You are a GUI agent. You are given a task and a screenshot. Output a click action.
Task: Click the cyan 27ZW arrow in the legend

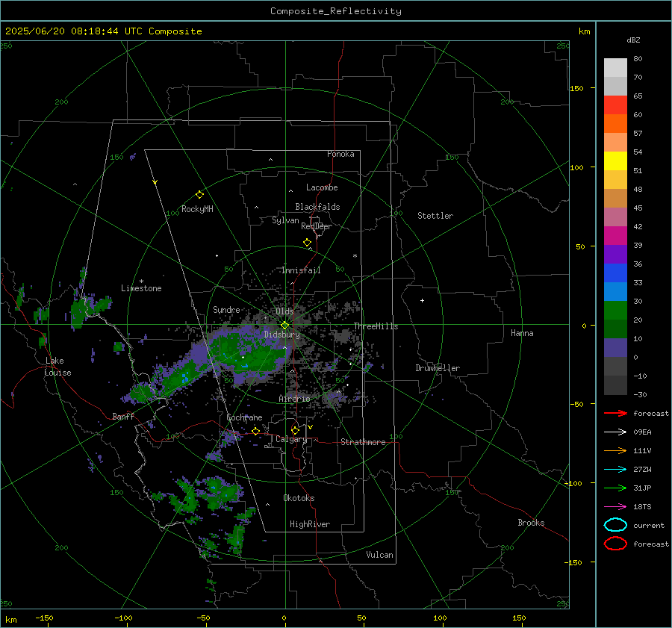point(615,470)
